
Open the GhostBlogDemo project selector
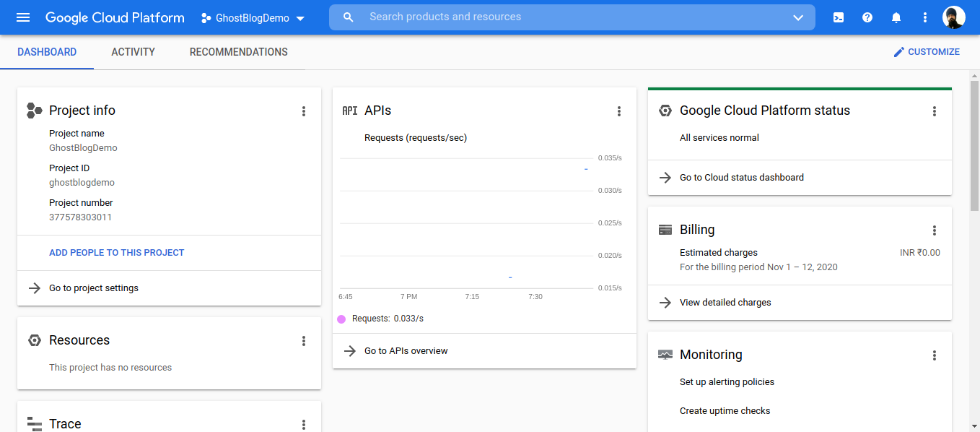pos(252,17)
